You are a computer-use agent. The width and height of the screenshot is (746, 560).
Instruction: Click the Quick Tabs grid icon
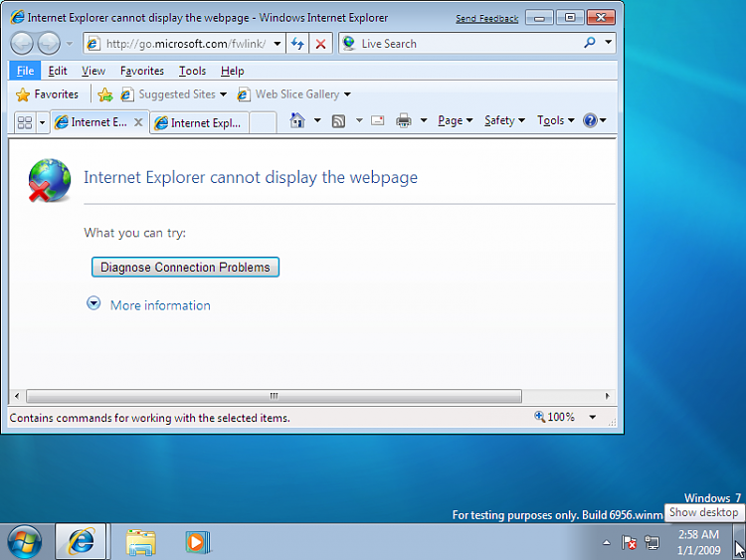[x=25, y=122]
